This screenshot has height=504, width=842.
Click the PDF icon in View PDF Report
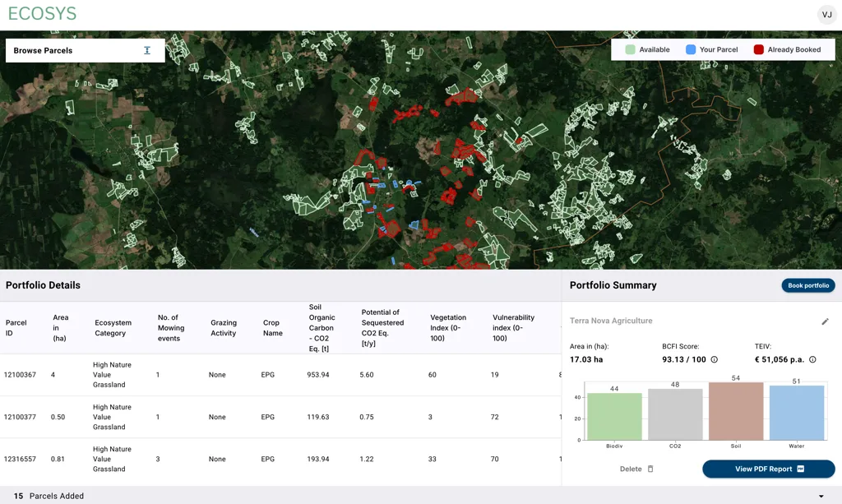(x=801, y=469)
